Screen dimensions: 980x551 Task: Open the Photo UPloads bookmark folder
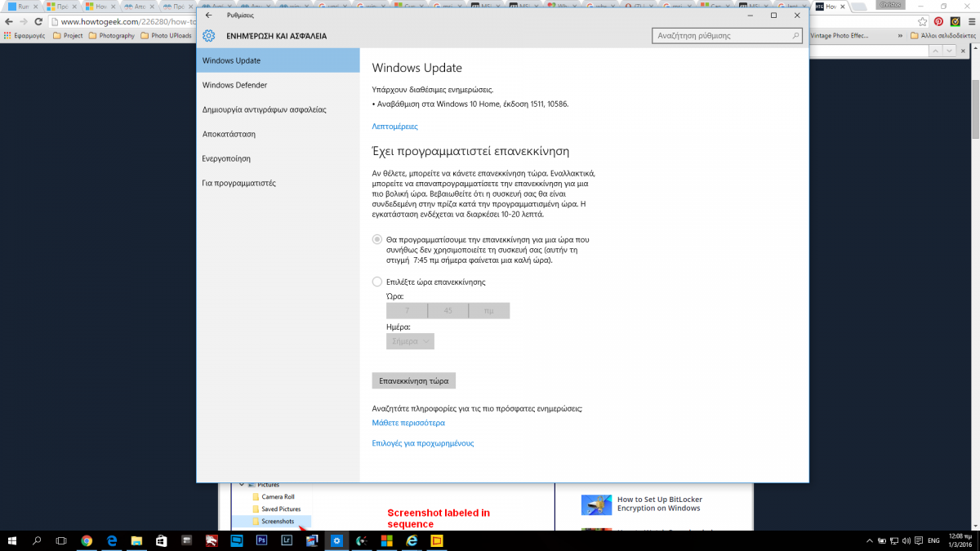[x=166, y=36]
